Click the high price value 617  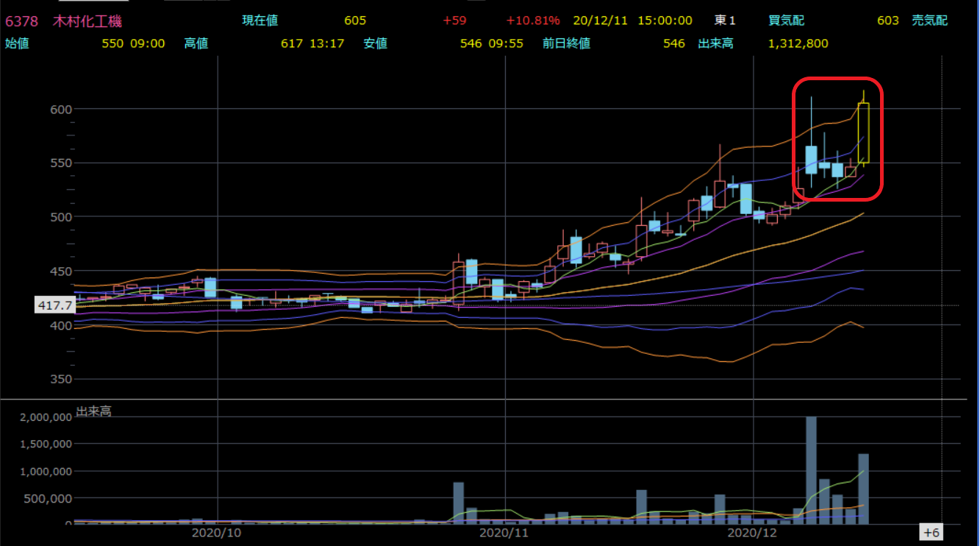(x=292, y=43)
